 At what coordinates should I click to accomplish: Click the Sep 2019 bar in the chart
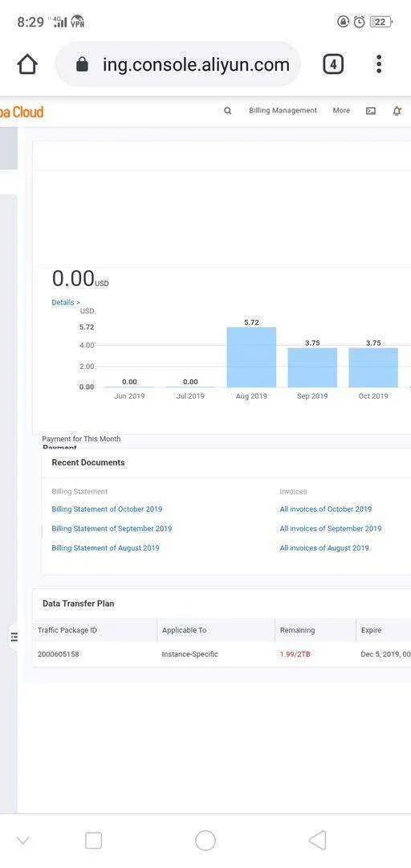point(312,367)
